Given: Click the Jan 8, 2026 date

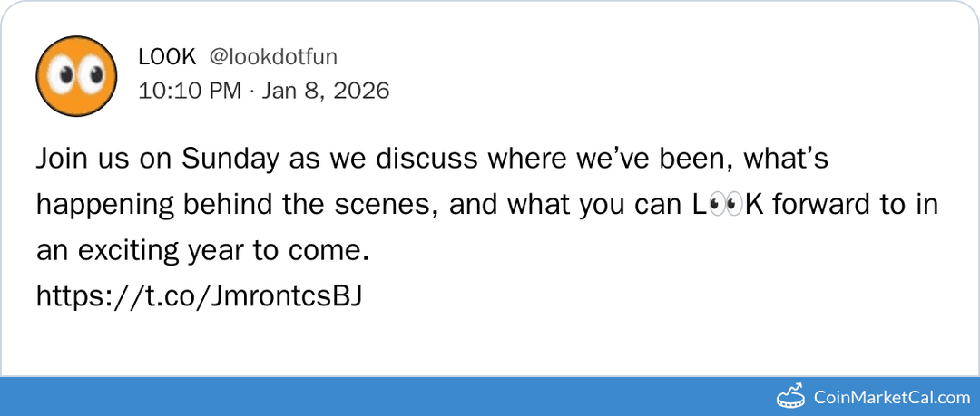Looking at the screenshot, I should pyautogui.click(x=326, y=91).
